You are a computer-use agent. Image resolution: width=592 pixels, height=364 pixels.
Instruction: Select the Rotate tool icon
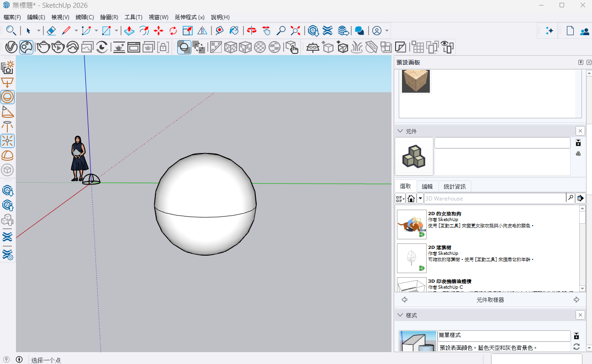pos(173,31)
